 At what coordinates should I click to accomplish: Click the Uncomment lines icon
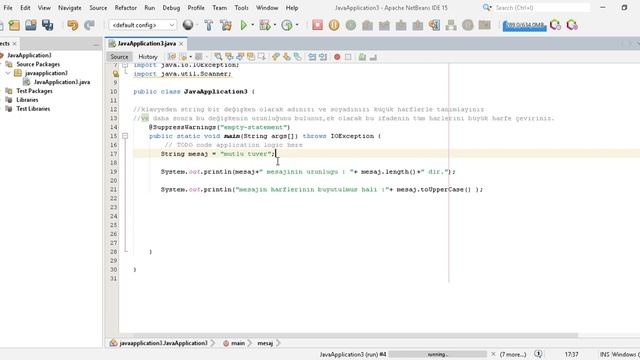(x=373, y=57)
